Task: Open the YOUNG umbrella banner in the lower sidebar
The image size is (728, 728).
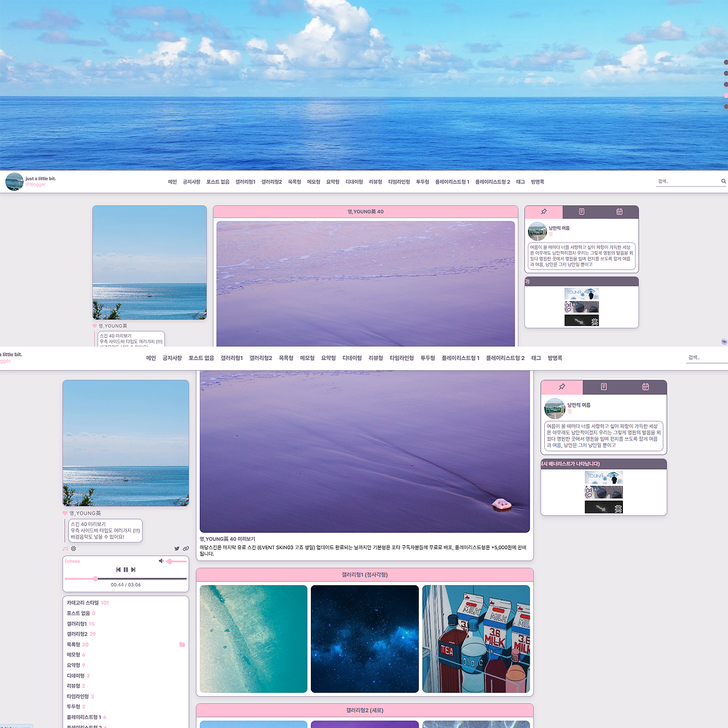Action: (x=604, y=477)
